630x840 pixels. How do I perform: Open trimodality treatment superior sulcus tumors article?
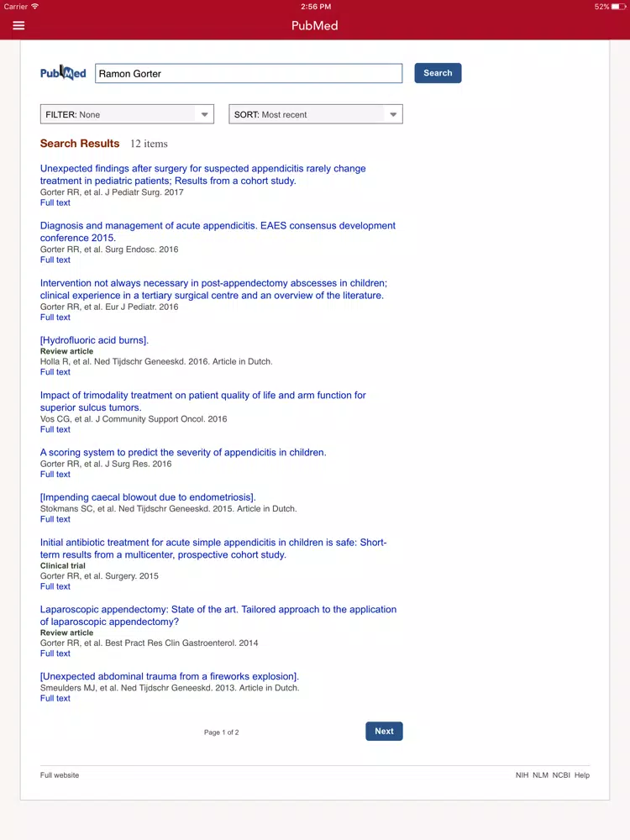tap(203, 402)
